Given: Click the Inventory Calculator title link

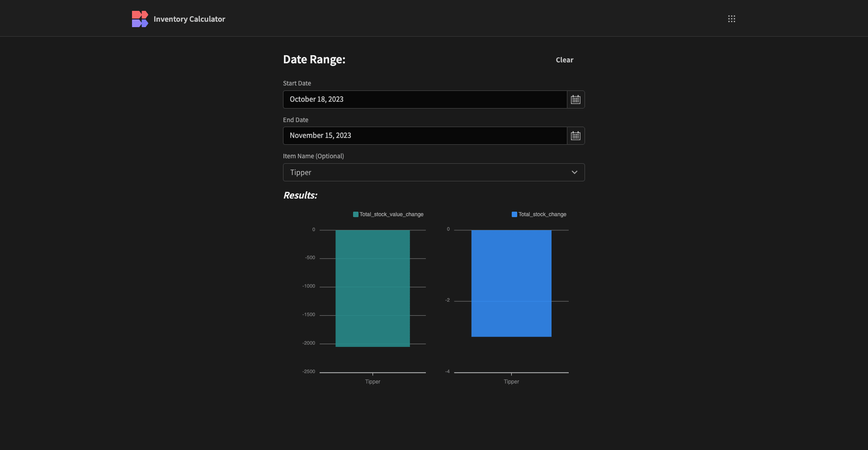Looking at the screenshot, I should [189, 19].
